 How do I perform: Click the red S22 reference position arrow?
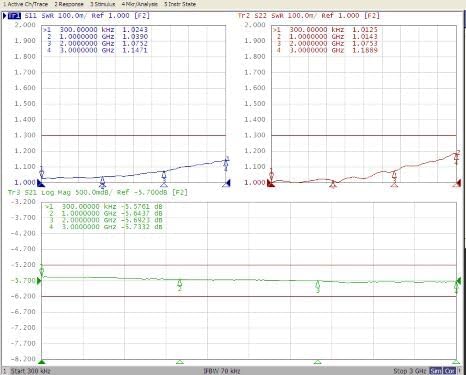(x=271, y=183)
